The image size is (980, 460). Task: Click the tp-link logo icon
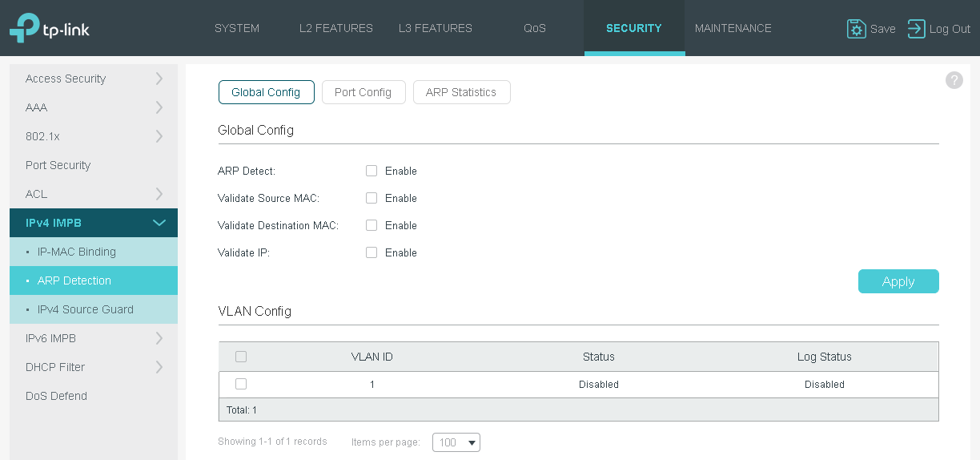[x=25, y=28]
